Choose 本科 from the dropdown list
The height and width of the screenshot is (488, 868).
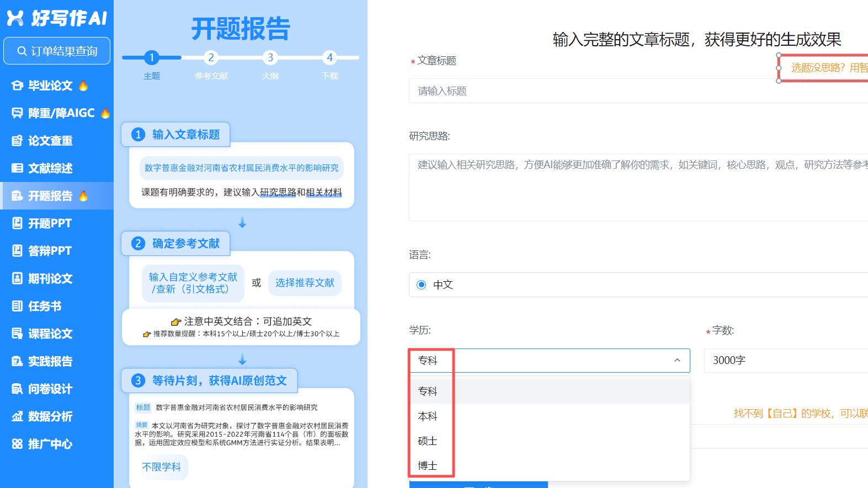pyautogui.click(x=550, y=416)
